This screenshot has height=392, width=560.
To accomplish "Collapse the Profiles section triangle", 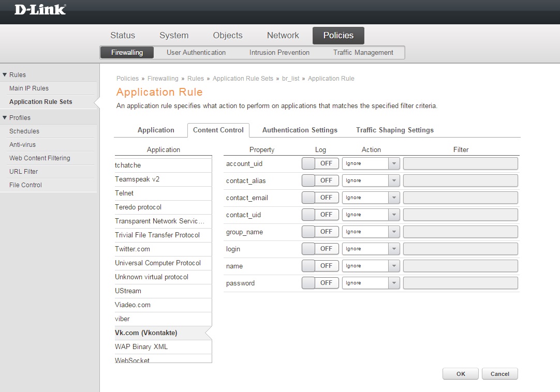I will point(5,118).
